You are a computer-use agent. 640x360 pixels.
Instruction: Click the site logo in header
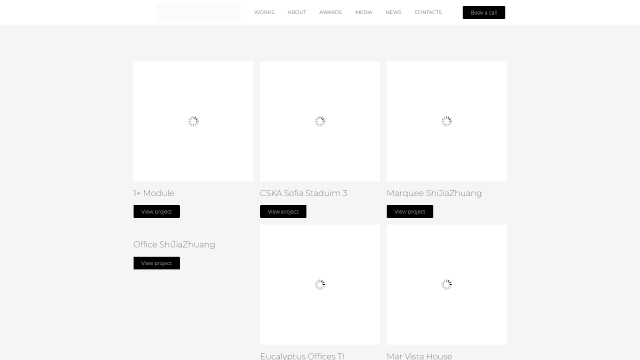pos(198,12)
